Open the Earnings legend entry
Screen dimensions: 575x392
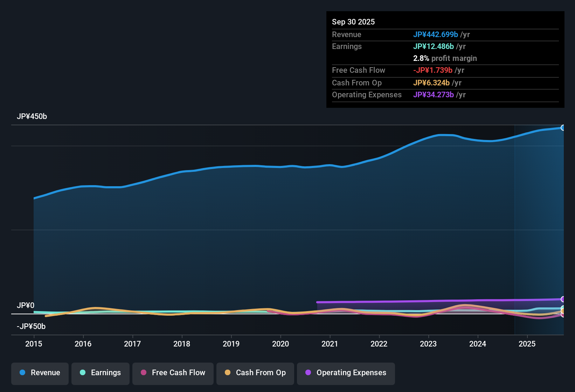point(101,373)
